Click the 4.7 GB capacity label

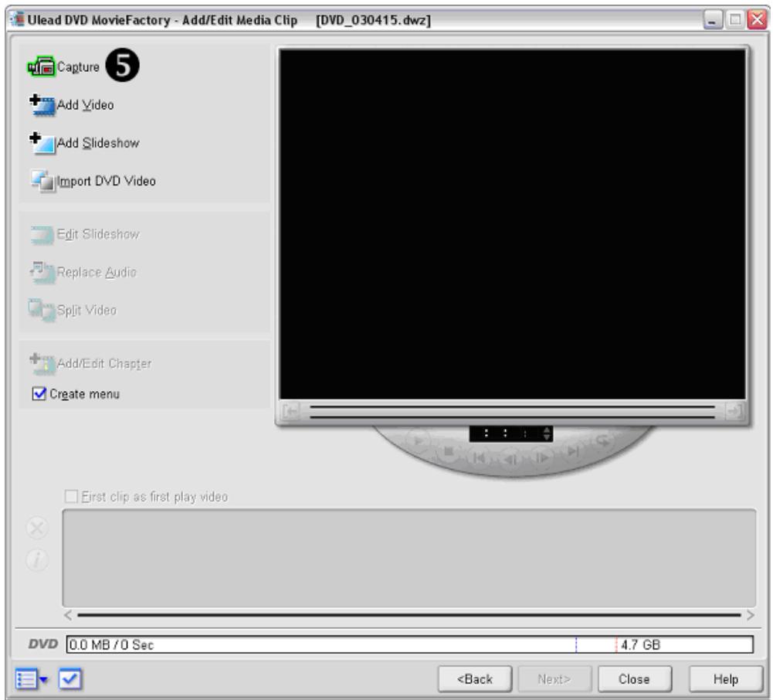point(640,644)
